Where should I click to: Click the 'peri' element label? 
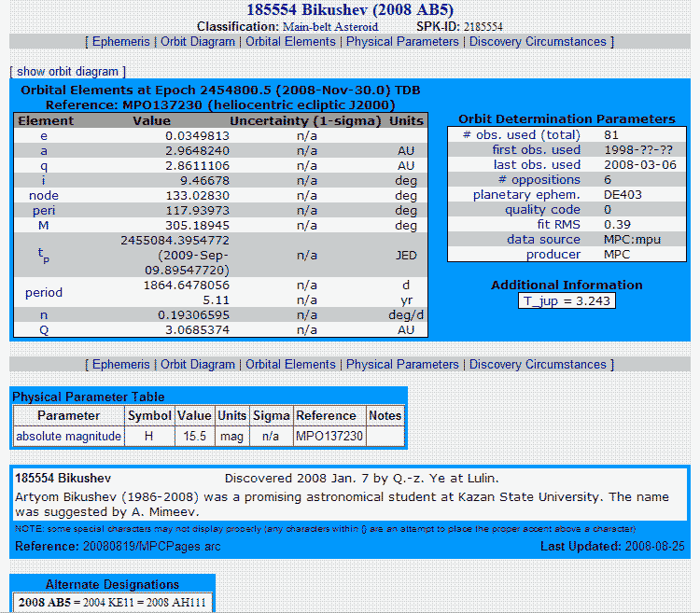point(44,211)
